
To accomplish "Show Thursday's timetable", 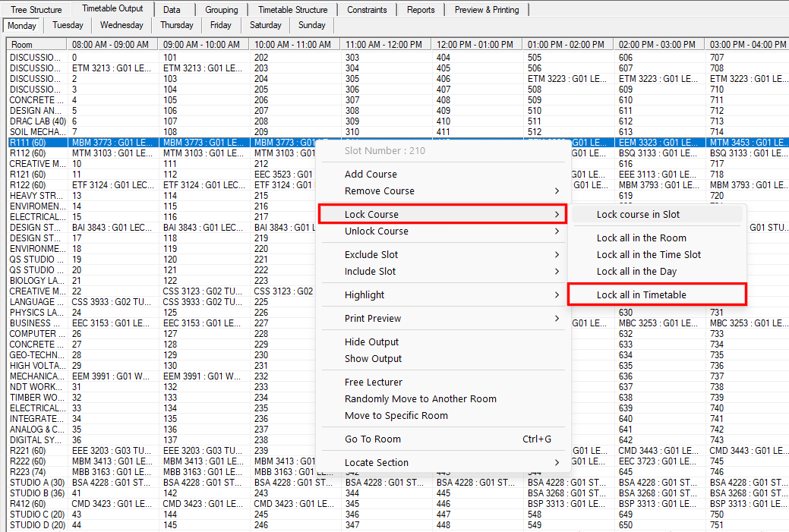I will [x=177, y=25].
